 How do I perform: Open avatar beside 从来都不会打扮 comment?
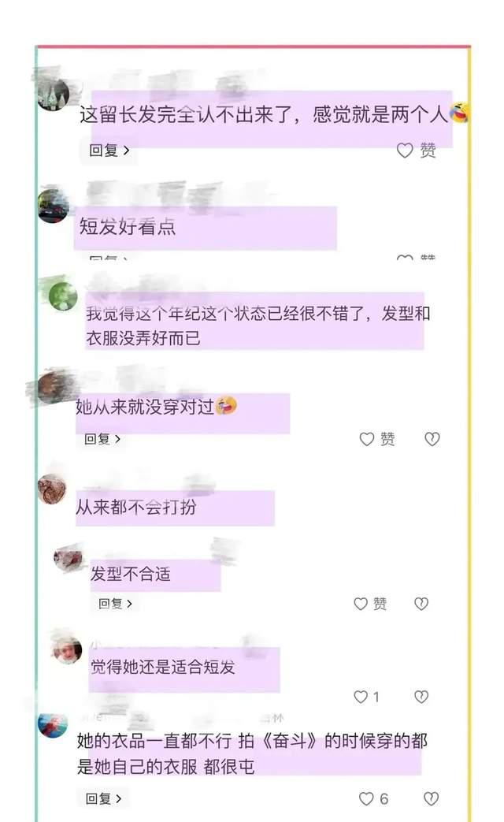pos(52,489)
